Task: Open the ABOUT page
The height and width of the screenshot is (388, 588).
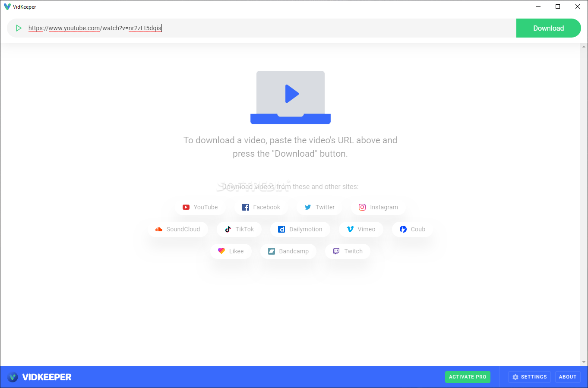Action: coord(568,377)
